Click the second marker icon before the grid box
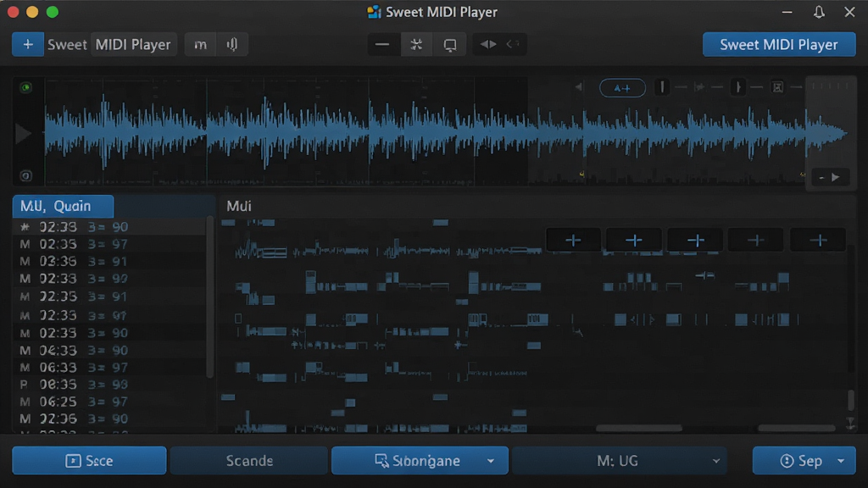This screenshot has width=868, height=488. pos(738,87)
